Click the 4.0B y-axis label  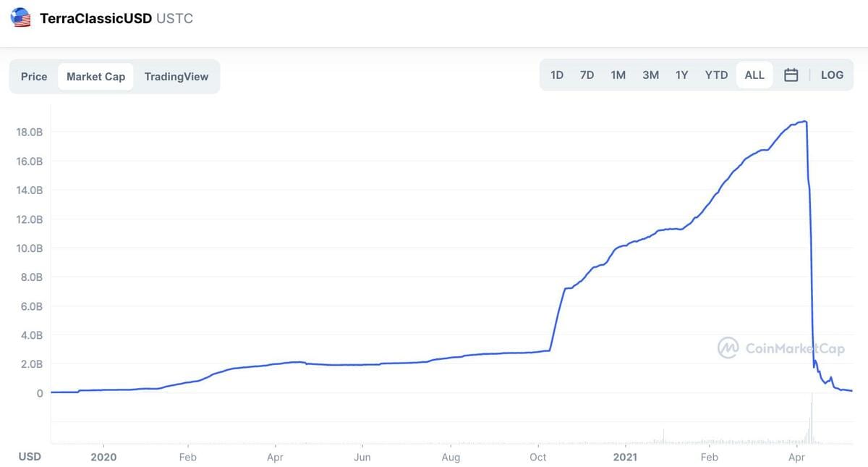[31, 335]
